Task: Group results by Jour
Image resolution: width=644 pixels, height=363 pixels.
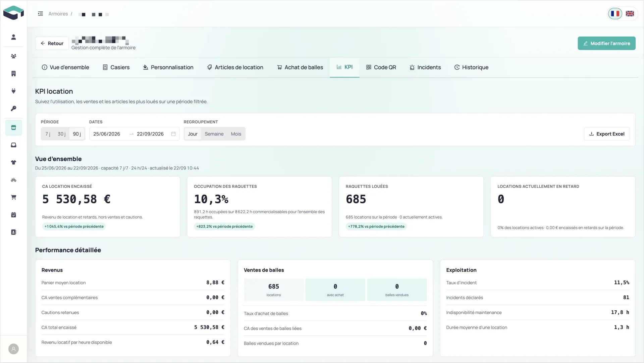Action: point(193,134)
